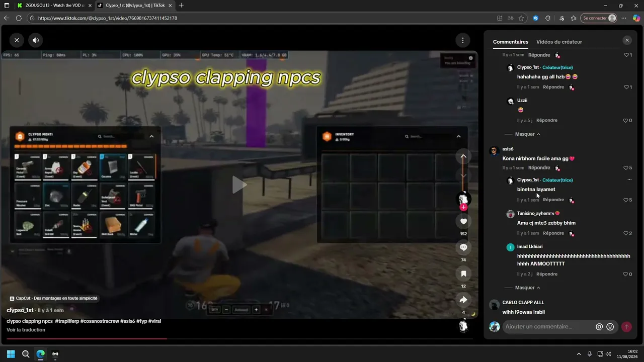The image size is (644, 362).
Task: Reload the TikTok page
Action: pos(19,18)
